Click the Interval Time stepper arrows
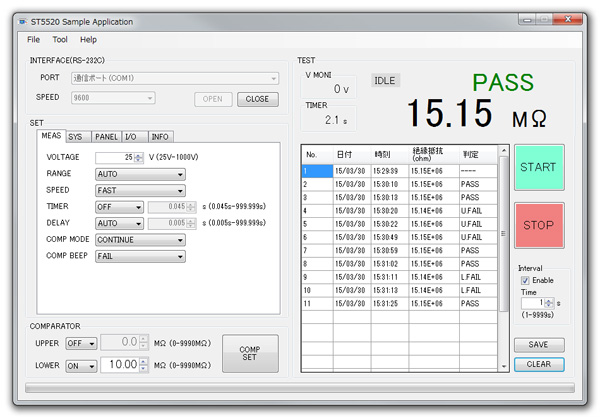This screenshot has width=600, height=418. [x=549, y=303]
